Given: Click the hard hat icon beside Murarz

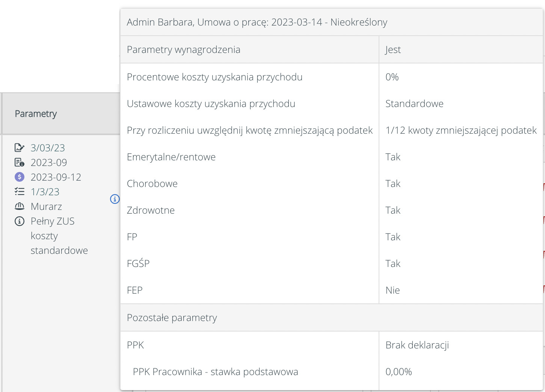Looking at the screenshot, I should 19,206.
